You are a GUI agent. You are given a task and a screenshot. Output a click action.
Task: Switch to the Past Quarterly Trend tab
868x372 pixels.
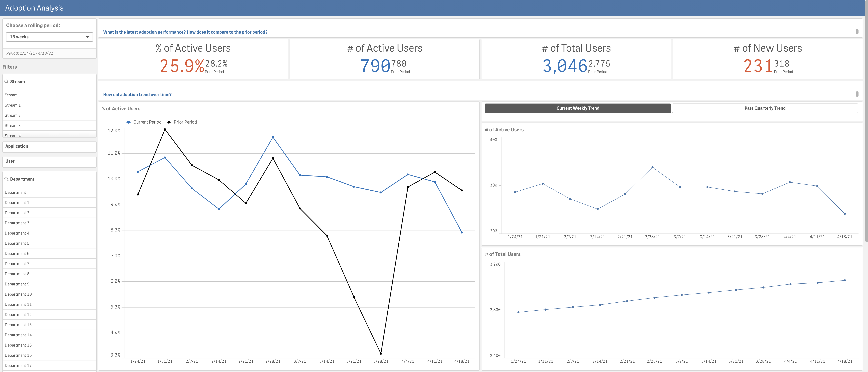(x=765, y=108)
